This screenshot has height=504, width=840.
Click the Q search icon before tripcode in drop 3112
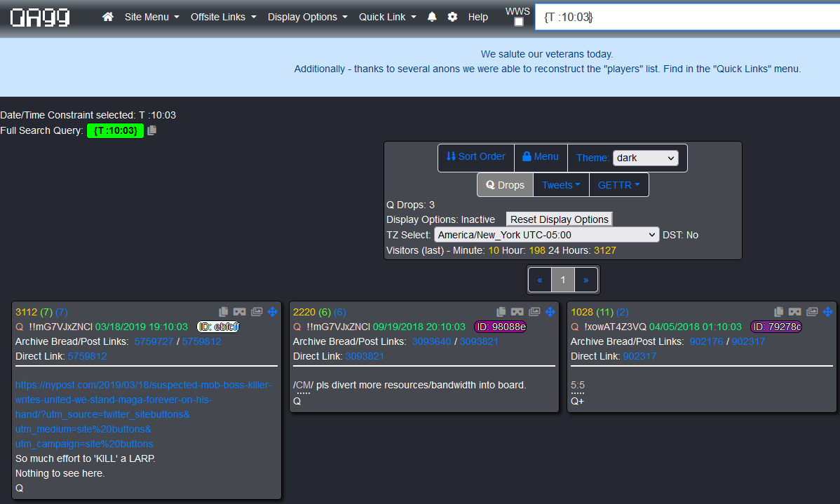click(20, 327)
